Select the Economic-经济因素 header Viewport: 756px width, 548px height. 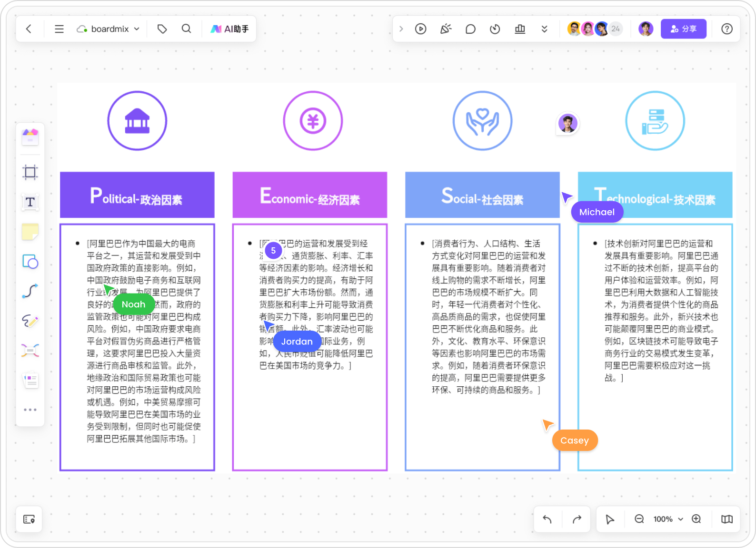(310, 195)
